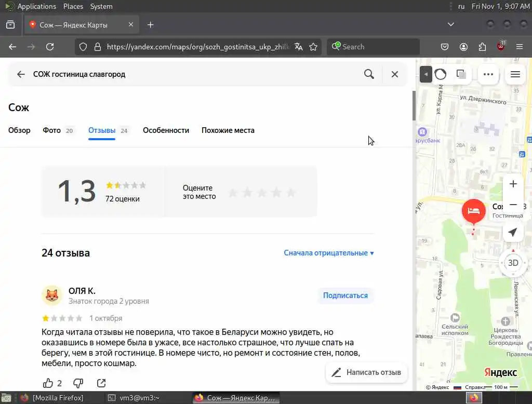Open the Firefox account icon
Viewport: 532px width, 404px height.
tap(463, 47)
